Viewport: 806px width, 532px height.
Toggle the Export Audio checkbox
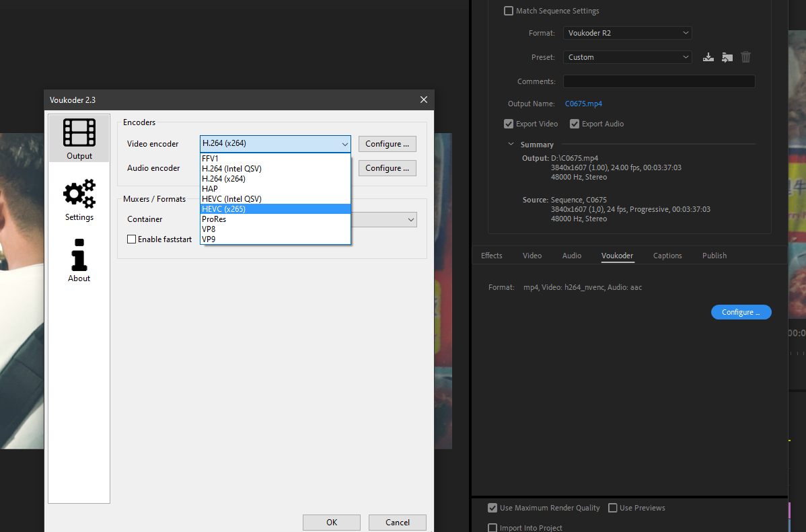tap(575, 124)
